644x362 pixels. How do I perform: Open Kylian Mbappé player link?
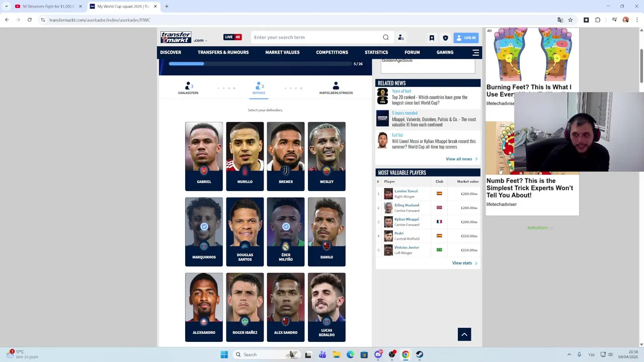(407, 219)
